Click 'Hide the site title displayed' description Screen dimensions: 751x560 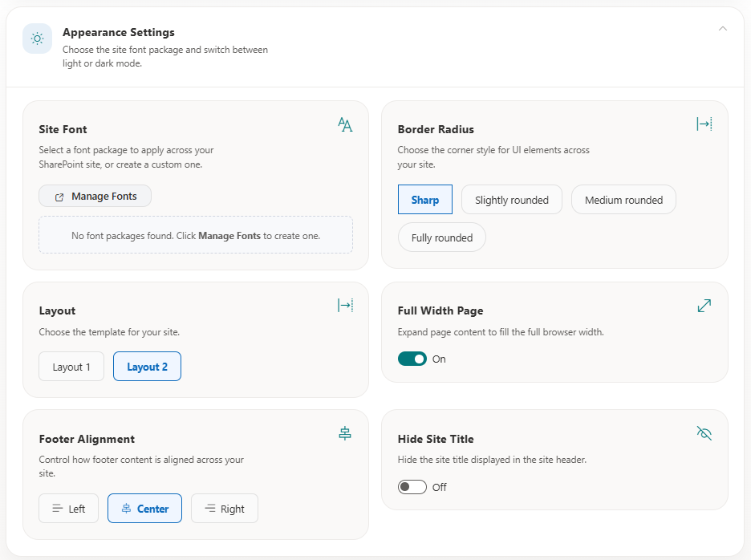(x=492, y=460)
